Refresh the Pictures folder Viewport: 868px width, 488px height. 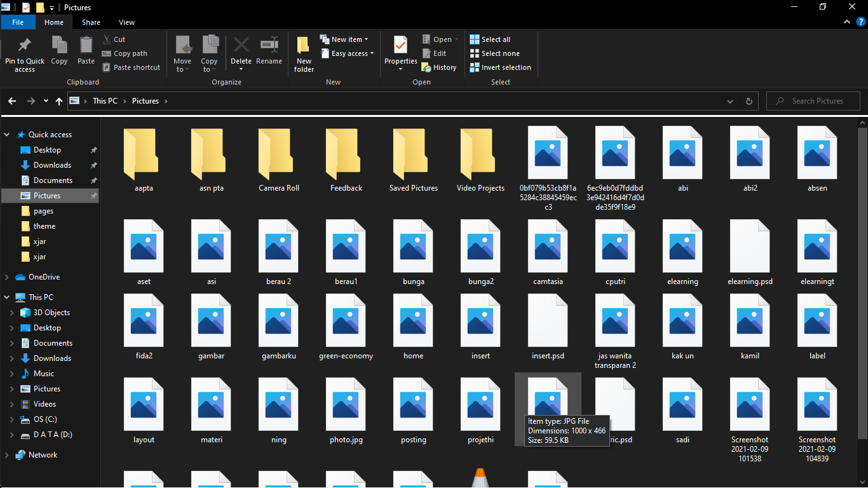pyautogui.click(x=749, y=101)
